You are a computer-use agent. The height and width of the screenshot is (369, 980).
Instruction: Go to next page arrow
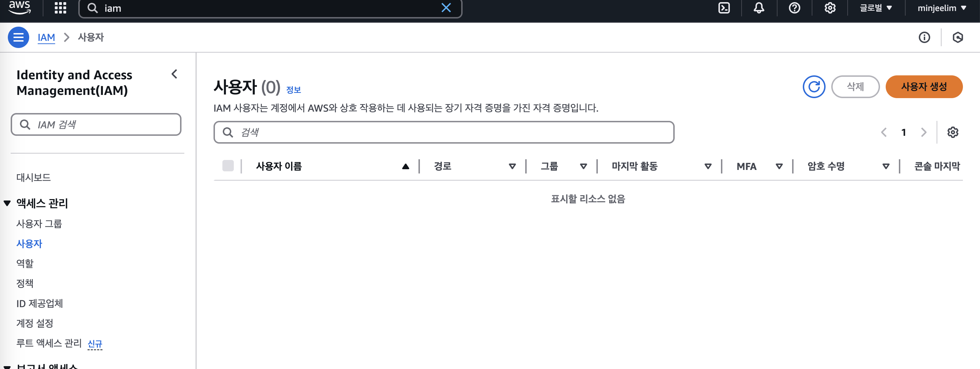(923, 132)
